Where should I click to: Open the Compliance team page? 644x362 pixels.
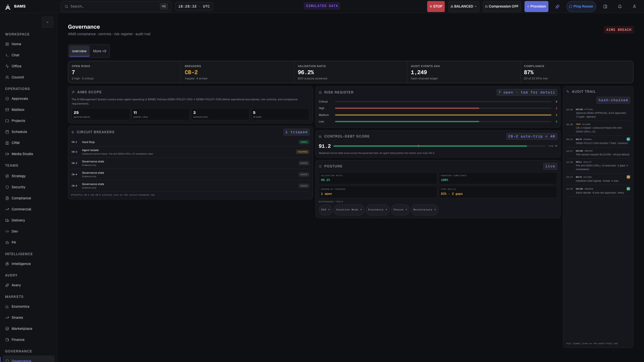(x=28, y=198)
